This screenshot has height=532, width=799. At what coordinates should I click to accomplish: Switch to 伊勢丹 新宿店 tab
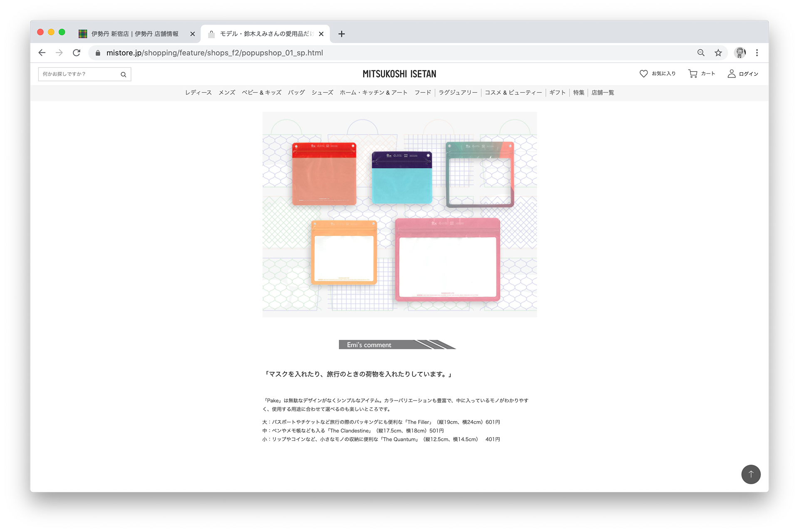click(134, 34)
